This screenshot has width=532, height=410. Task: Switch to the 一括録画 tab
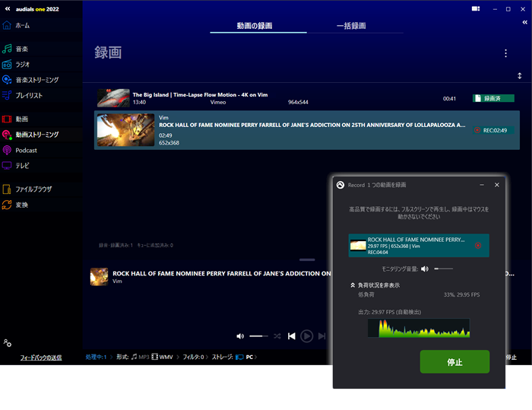tap(351, 26)
